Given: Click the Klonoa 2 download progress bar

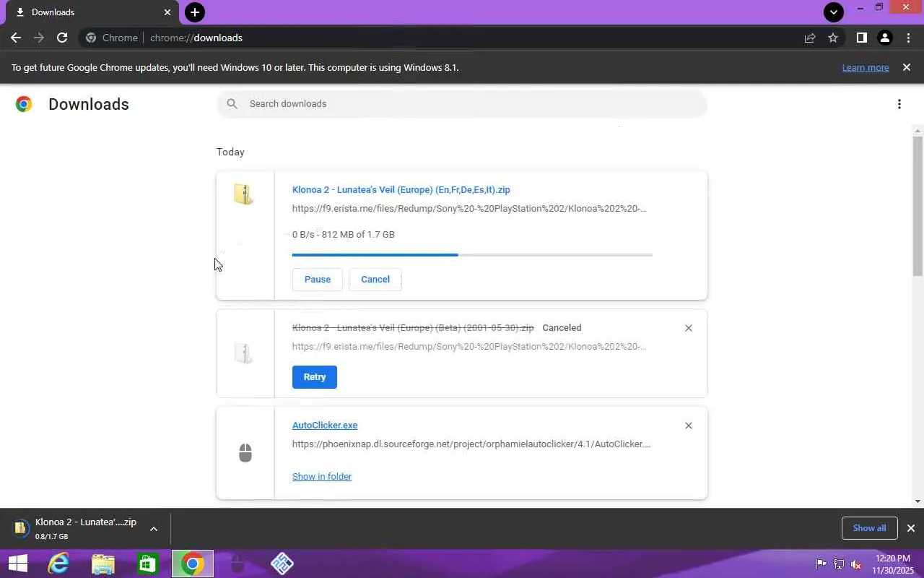Looking at the screenshot, I should tap(472, 255).
